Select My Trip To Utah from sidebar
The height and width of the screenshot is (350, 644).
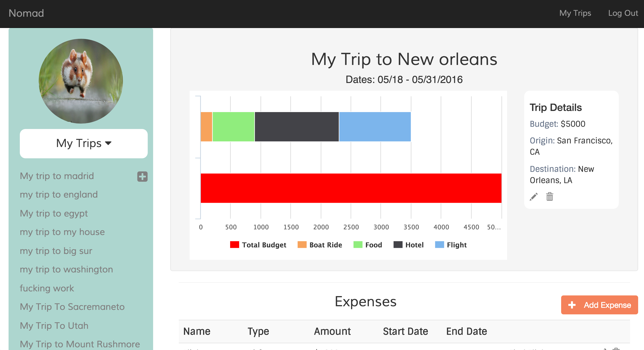point(54,326)
